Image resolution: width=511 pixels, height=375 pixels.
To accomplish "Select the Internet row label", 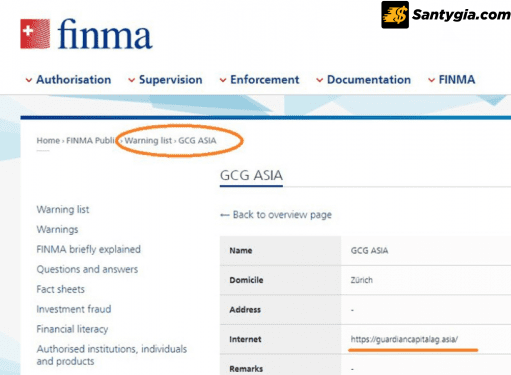I will [x=245, y=339].
